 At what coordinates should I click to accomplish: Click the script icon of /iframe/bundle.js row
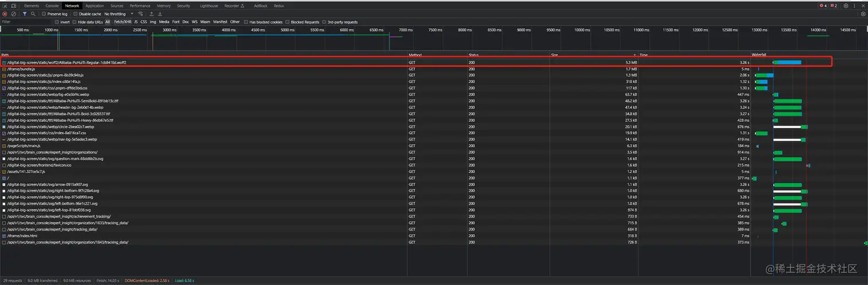click(x=4, y=69)
